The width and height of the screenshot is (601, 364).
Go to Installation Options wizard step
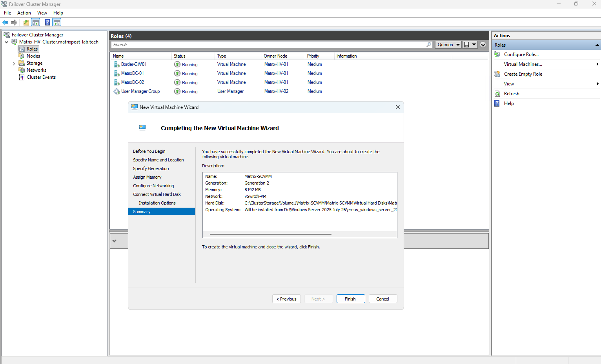(x=157, y=203)
